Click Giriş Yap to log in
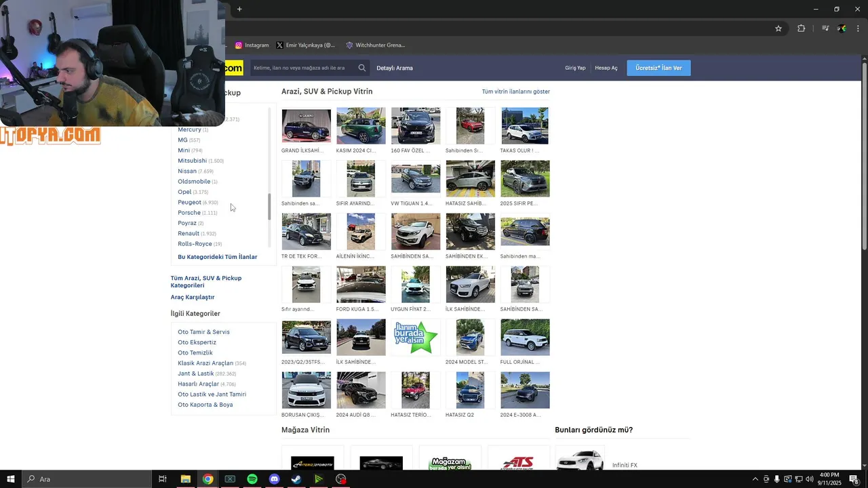The width and height of the screenshot is (868, 488). [x=575, y=68]
